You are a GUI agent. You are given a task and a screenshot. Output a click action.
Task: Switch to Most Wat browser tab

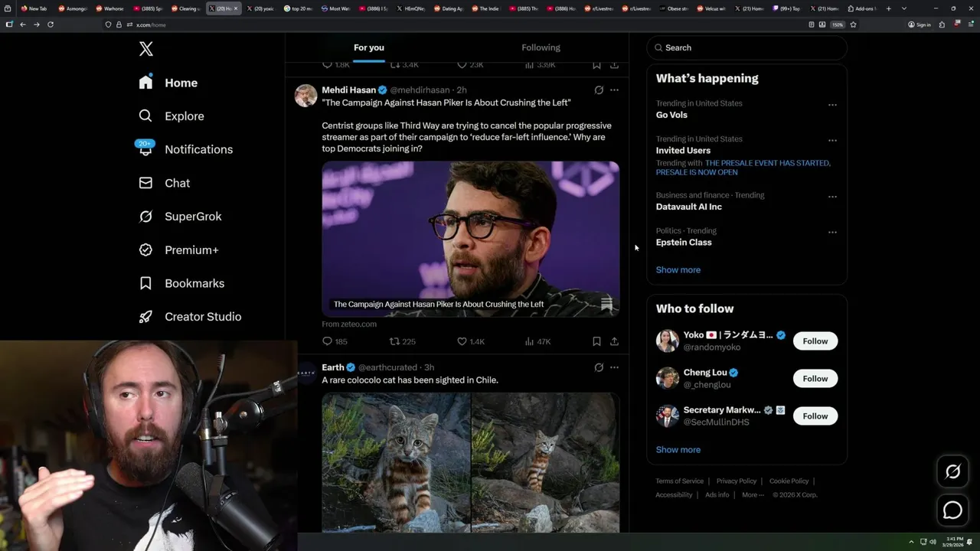click(336, 8)
